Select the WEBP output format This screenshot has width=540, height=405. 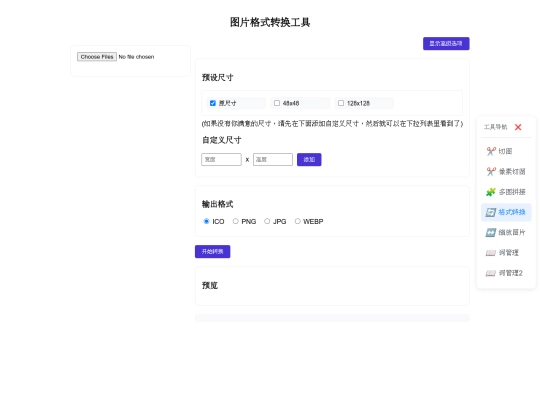pos(298,221)
